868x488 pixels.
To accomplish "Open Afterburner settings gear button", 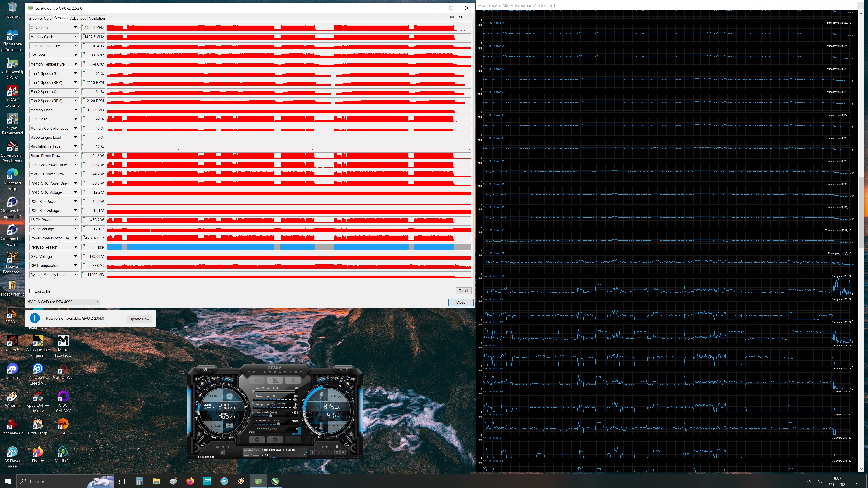I will coord(257,439).
